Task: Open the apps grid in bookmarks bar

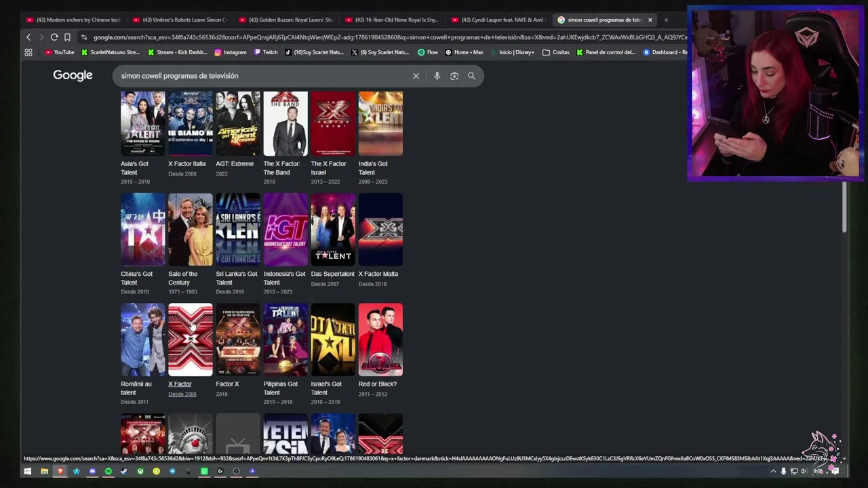Action: pyautogui.click(x=28, y=52)
